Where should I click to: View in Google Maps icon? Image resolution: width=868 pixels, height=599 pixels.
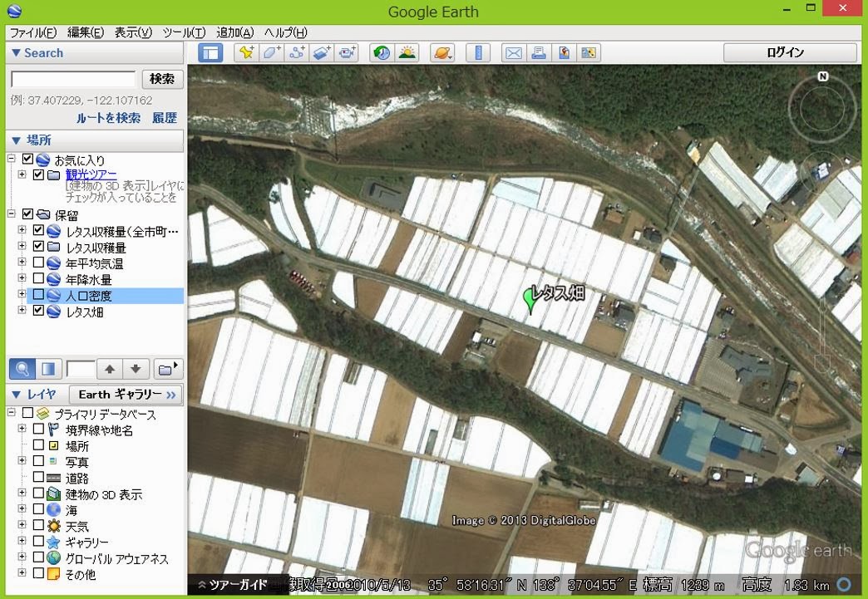589,53
